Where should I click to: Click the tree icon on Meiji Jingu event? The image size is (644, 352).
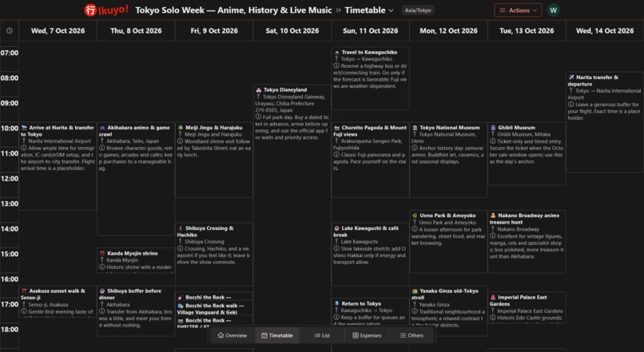click(x=181, y=128)
